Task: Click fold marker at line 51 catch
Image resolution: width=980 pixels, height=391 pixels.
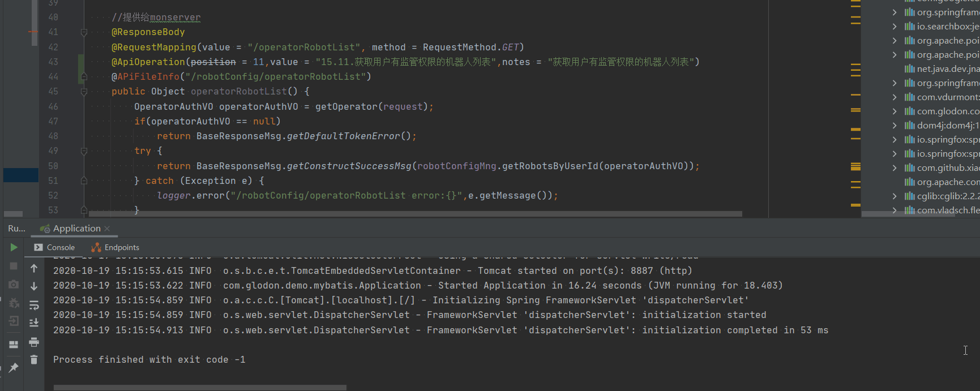Action: pyautogui.click(x=84, y=181)
